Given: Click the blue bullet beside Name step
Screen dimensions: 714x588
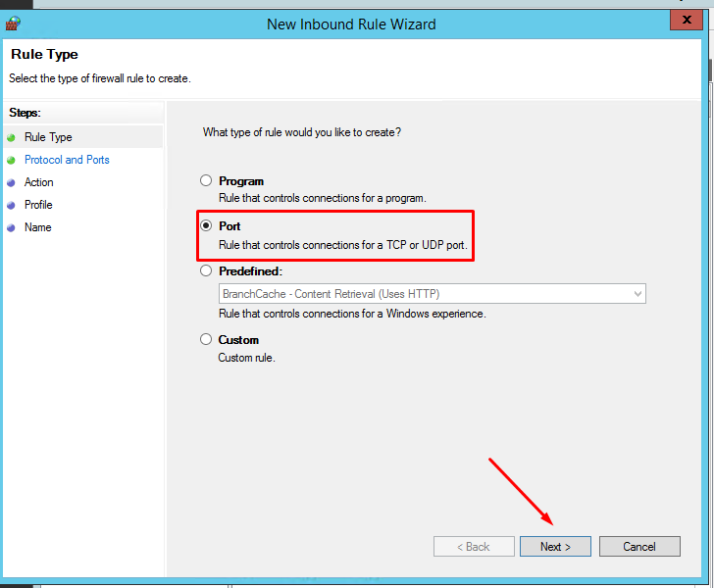Looking at the screenshot, I should (x=12, y=227).
